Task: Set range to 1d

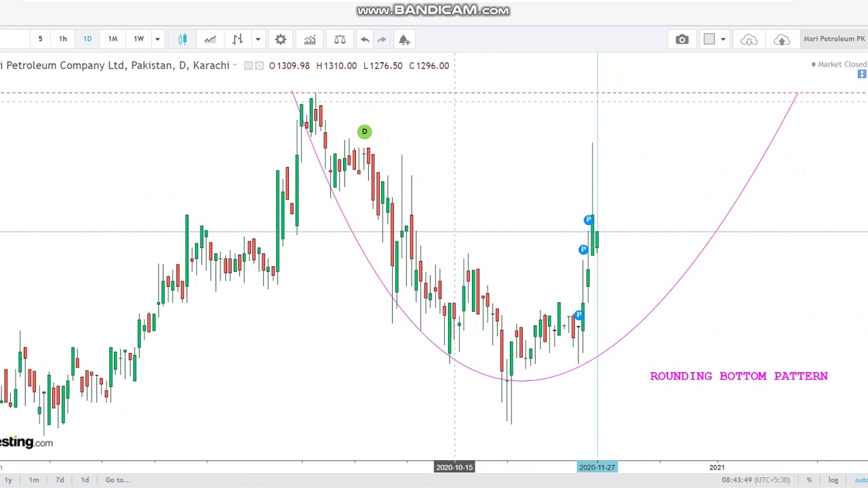Action: coord(85,480)
